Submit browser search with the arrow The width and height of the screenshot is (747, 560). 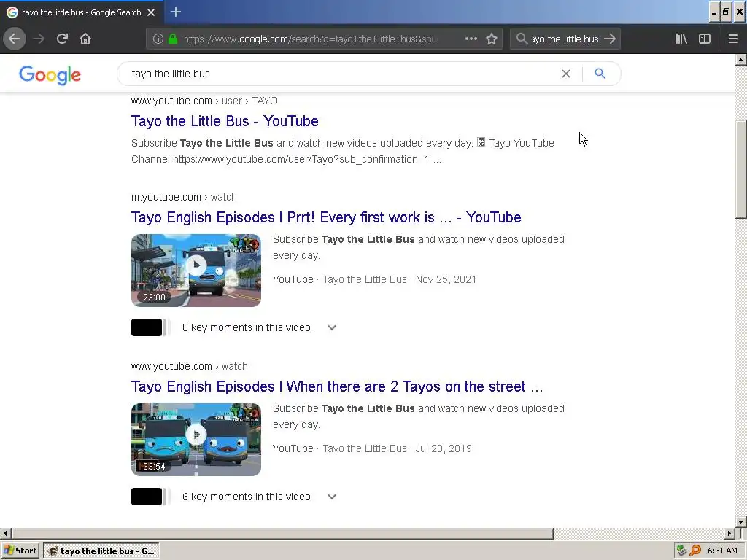610,39
